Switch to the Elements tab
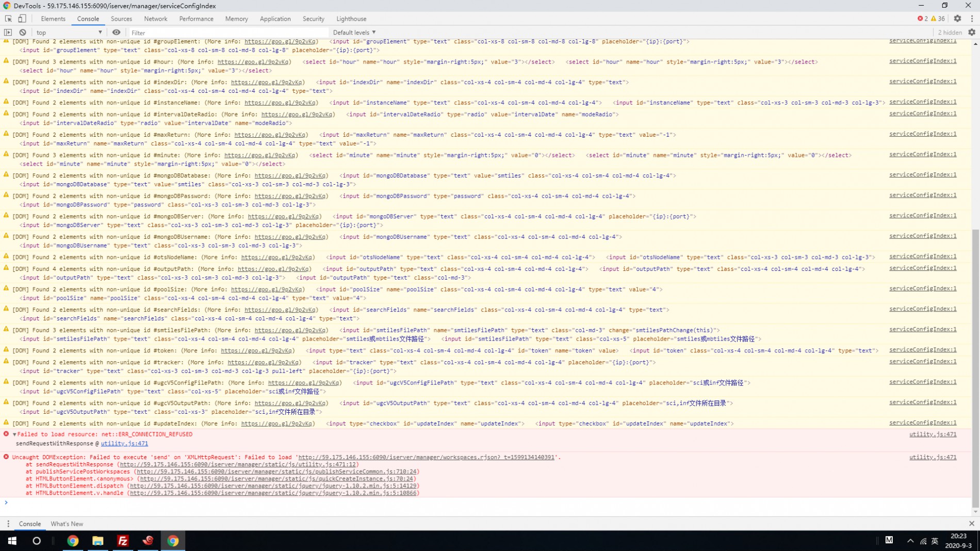Screen dimensions: 980x551 [x=53, y=19]
